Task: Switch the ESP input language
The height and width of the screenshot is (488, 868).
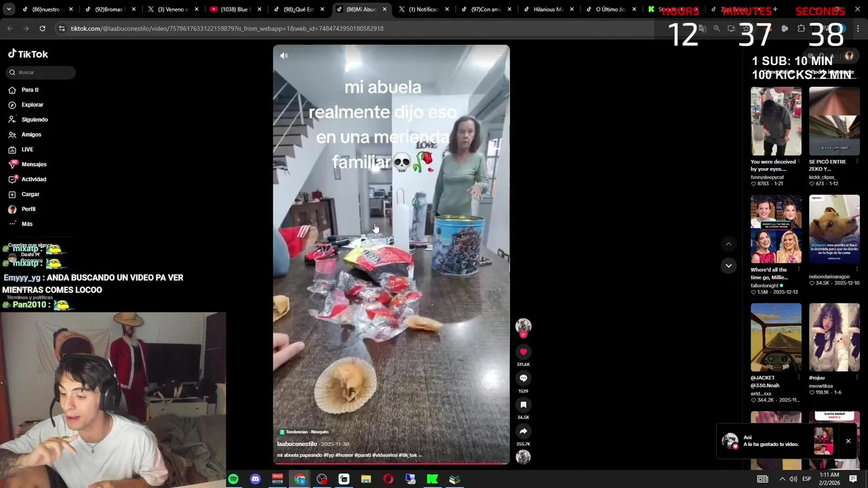Action: point(806,479)
